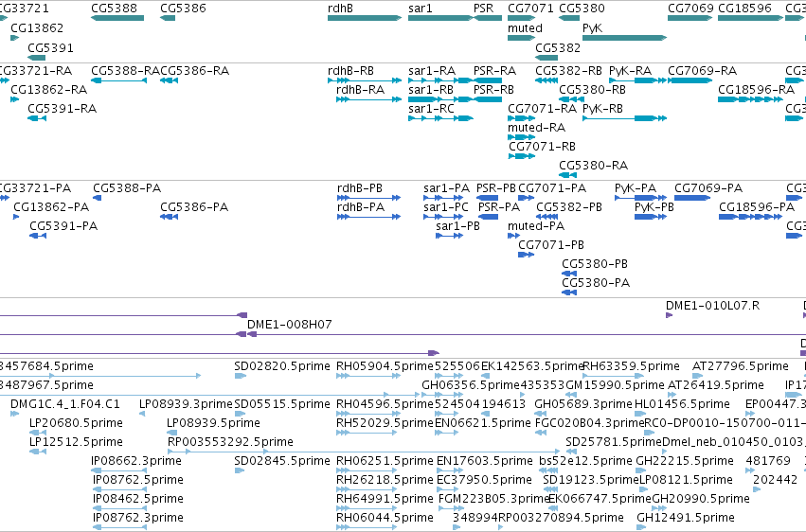Select the DME1-010L07.R feature label

(x=712, y=306)
